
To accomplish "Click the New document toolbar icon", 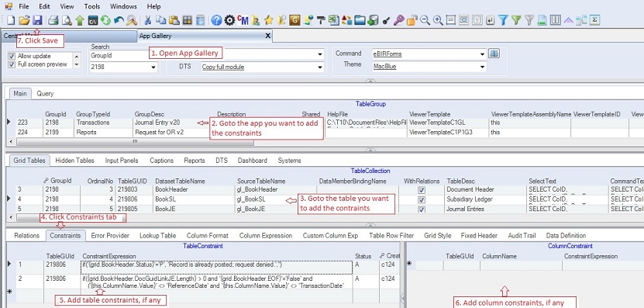I will [x=11, y=20].
